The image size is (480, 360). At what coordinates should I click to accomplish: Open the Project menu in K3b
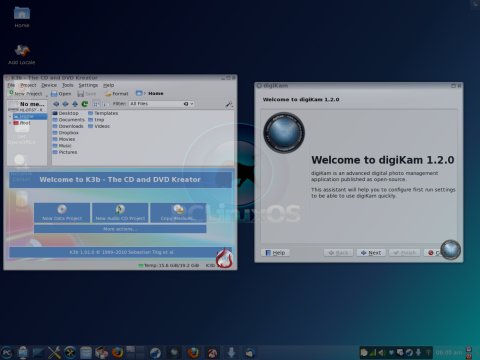tap(28, 85)
